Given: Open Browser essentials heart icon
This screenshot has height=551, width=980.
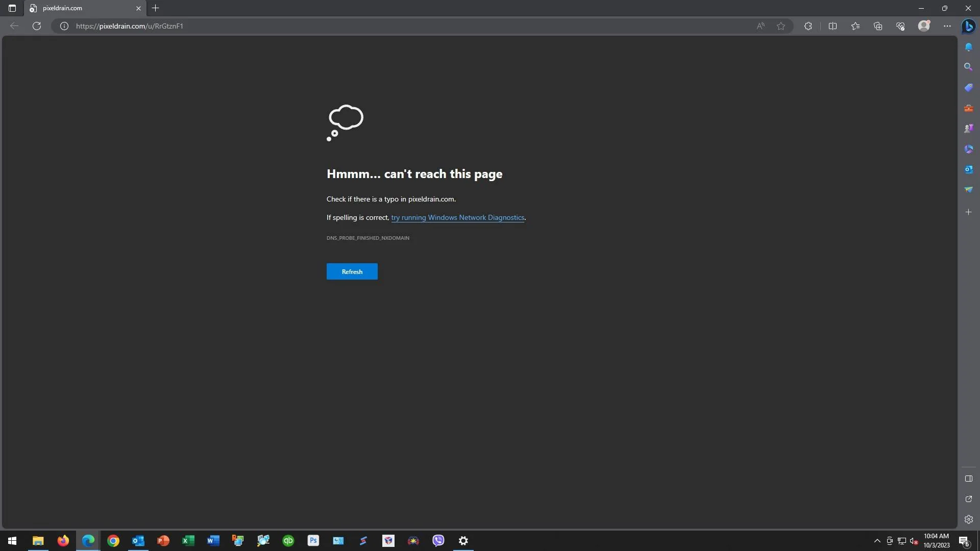Looking at the screenshot, I should 900,26.
